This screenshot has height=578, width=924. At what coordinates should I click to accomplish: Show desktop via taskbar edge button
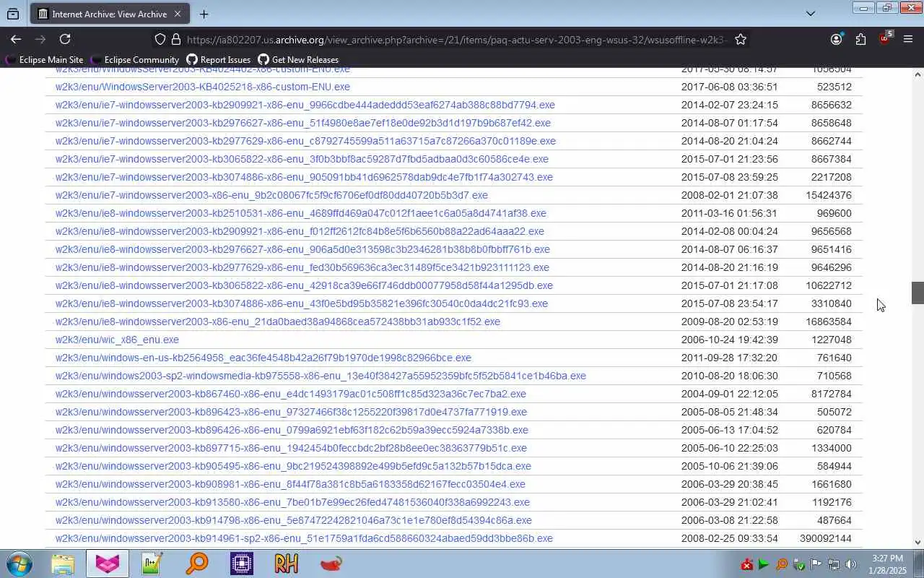918,564
